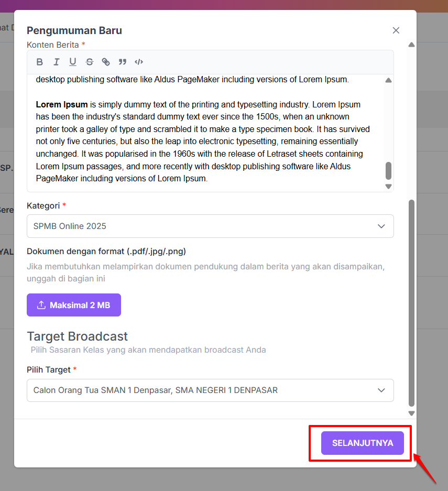The height and width of the screenshot is (491, 448).
Task: Click chevron arrow of SPMB Online 2025
Action: 381,226
